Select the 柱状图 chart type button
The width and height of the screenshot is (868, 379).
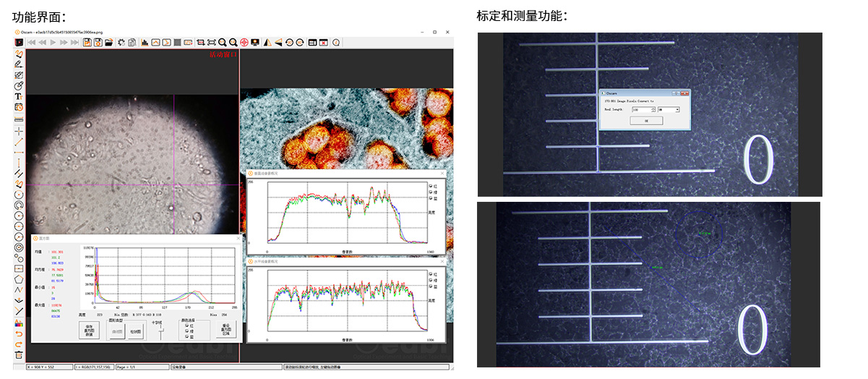[135, 332]
